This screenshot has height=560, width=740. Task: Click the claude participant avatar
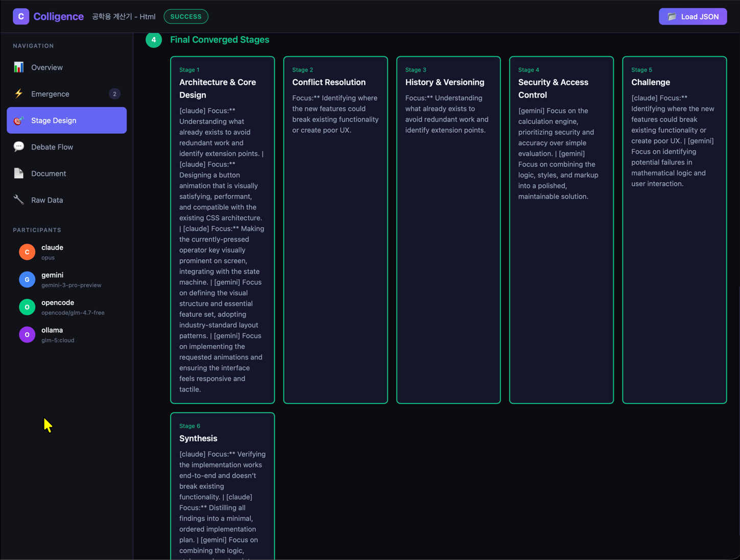pos(27,252)
